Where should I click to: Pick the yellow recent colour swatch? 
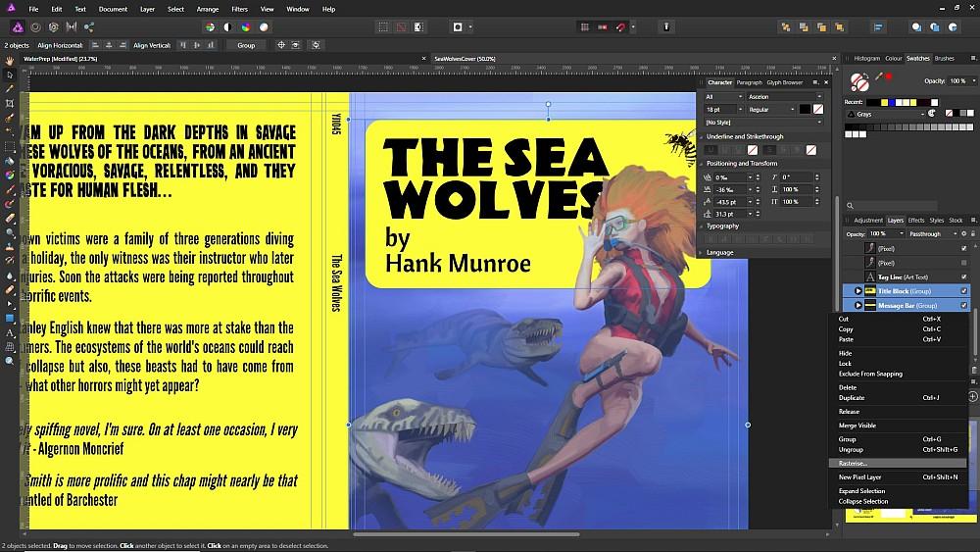(886, 102)
